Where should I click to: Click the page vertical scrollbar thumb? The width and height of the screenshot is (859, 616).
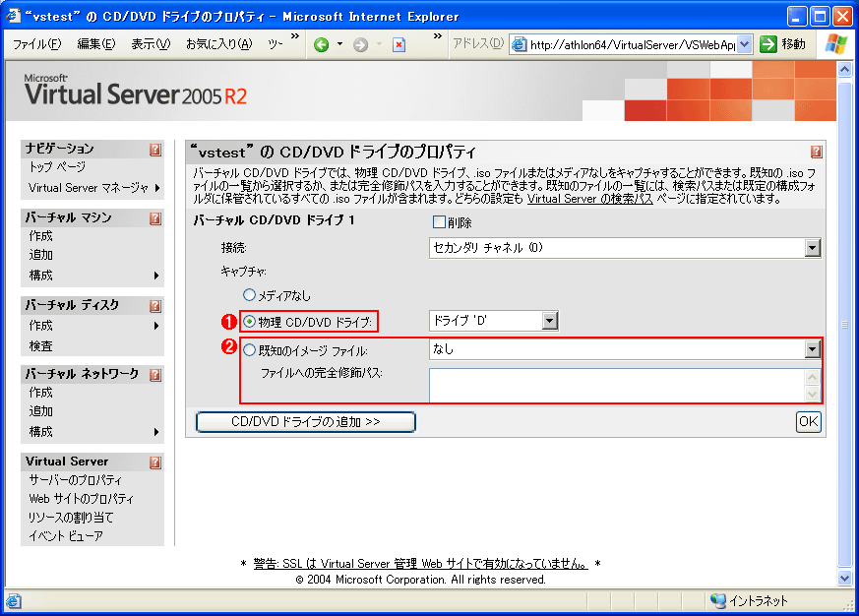pyautogui.click(x=845, y=324)
